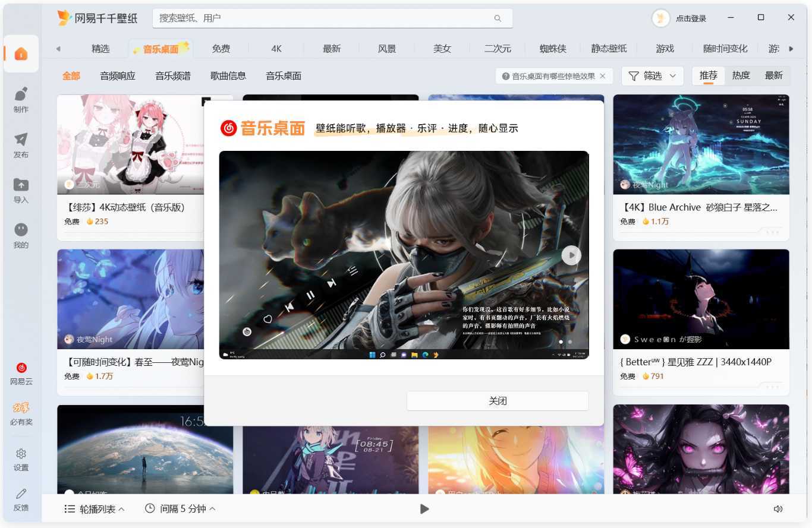Select second carousel dot in dialog image

click(x=569, y=342)
